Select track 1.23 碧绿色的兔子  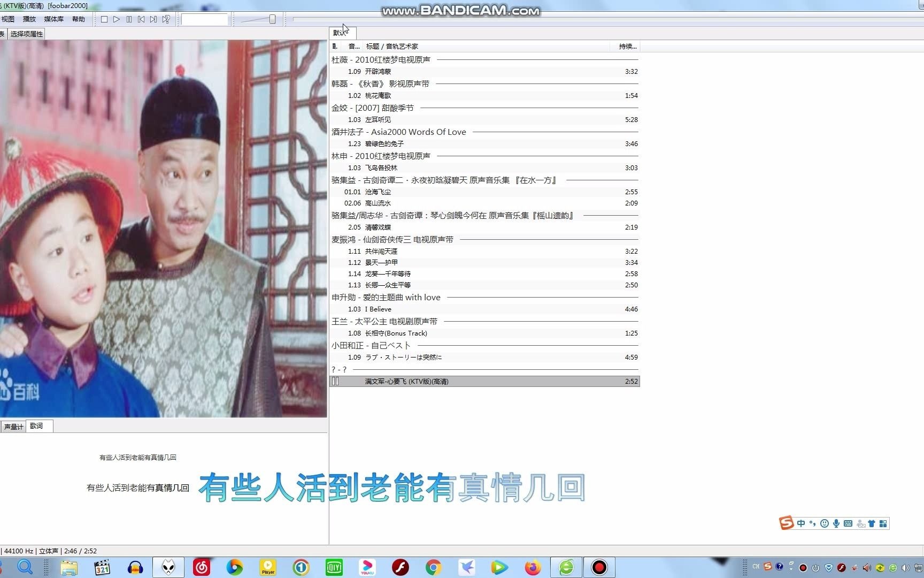[484, 143]
